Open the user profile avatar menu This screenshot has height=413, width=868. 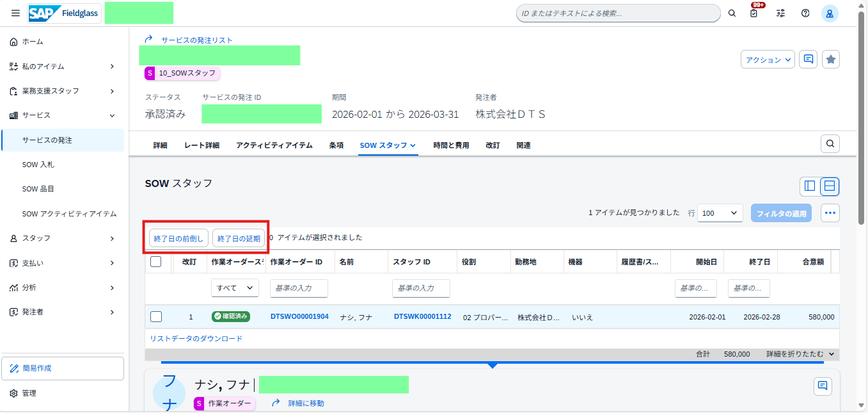830,13
